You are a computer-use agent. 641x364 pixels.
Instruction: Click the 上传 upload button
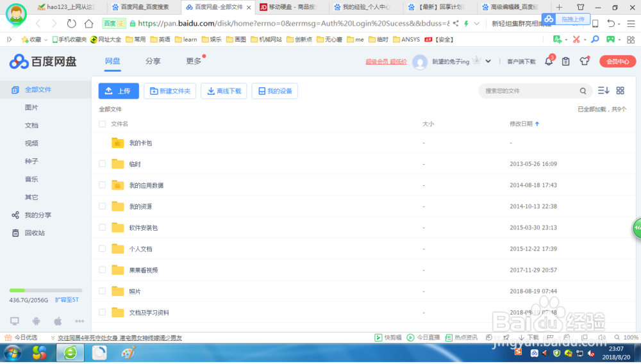pos(119,91)
